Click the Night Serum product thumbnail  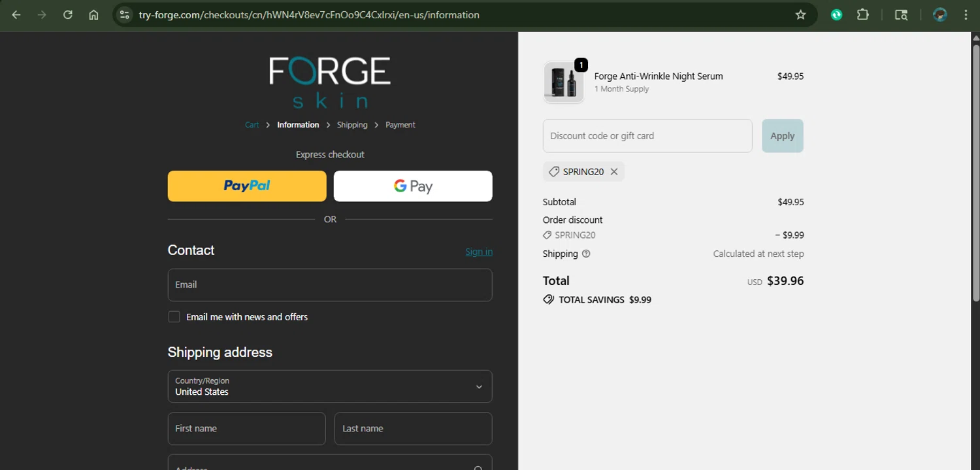563,82
